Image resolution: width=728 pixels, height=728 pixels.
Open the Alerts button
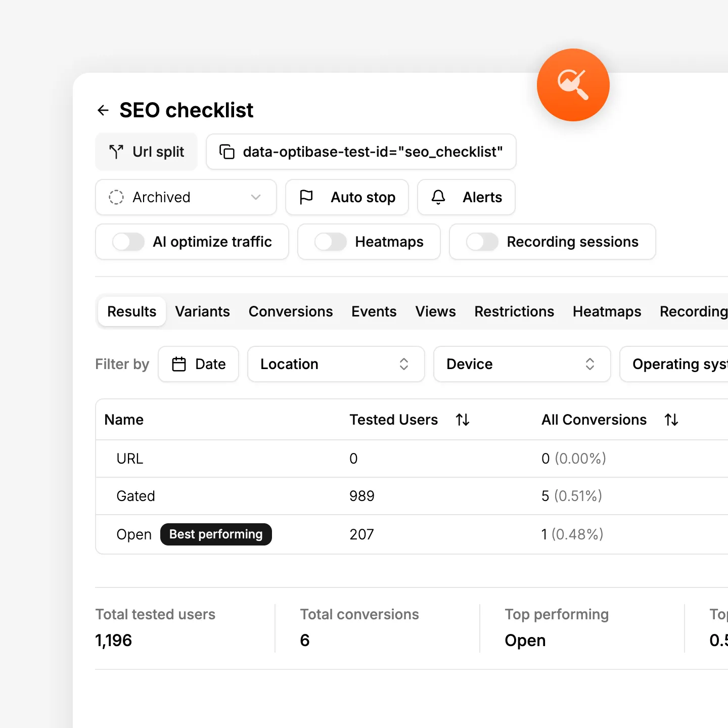466,197
